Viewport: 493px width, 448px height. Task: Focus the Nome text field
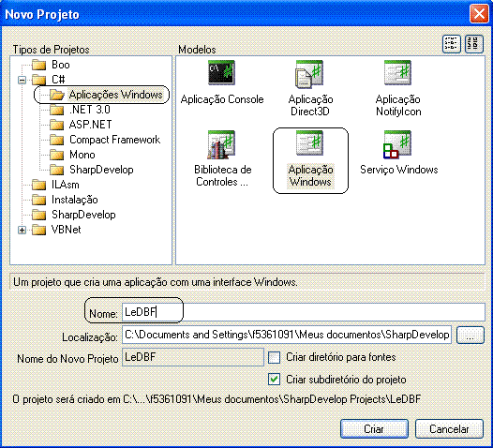(x=304, y=312)
